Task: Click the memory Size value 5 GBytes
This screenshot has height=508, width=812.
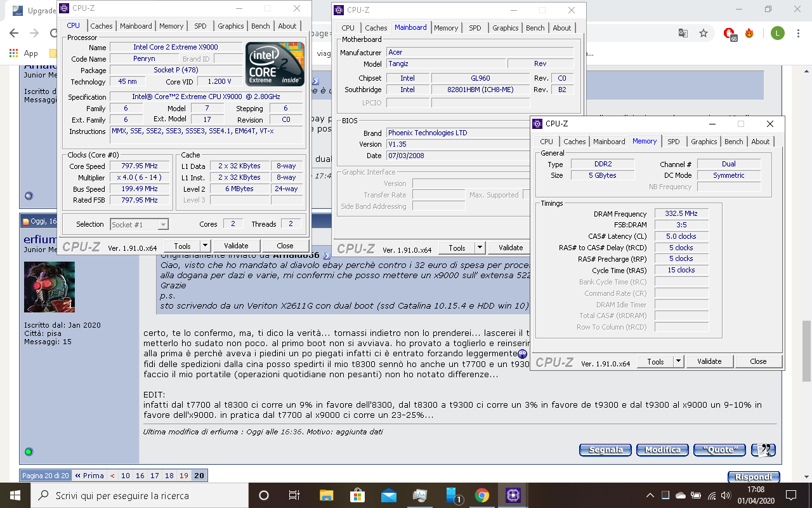Action: point(601,175)
